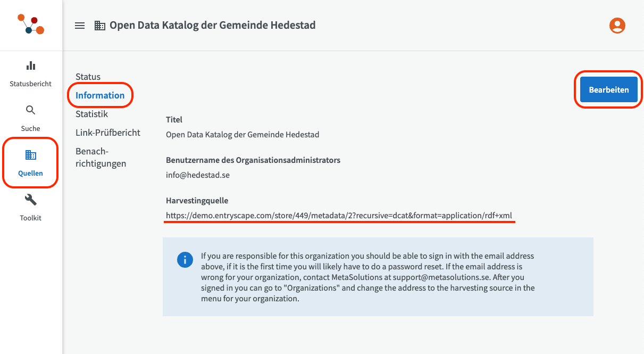Open the user account avatar icon

coord(617,26)
